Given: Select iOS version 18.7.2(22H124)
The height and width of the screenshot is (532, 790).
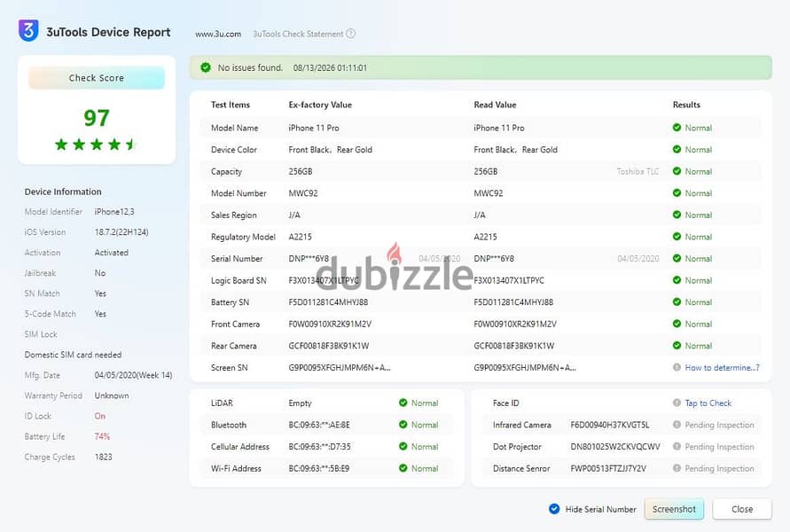Looking at the screenshot, I should pos(121,232).
